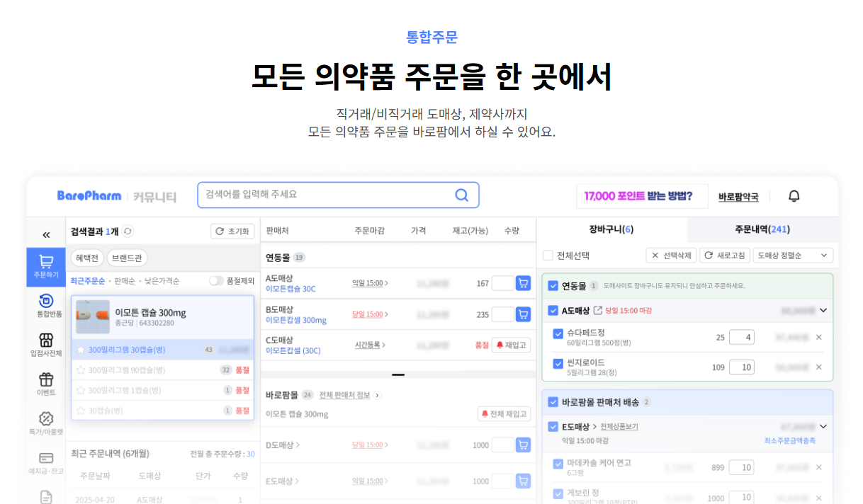The image size is (863, 504).
Task: Add B도매상 item to cart
Action: 523,314
